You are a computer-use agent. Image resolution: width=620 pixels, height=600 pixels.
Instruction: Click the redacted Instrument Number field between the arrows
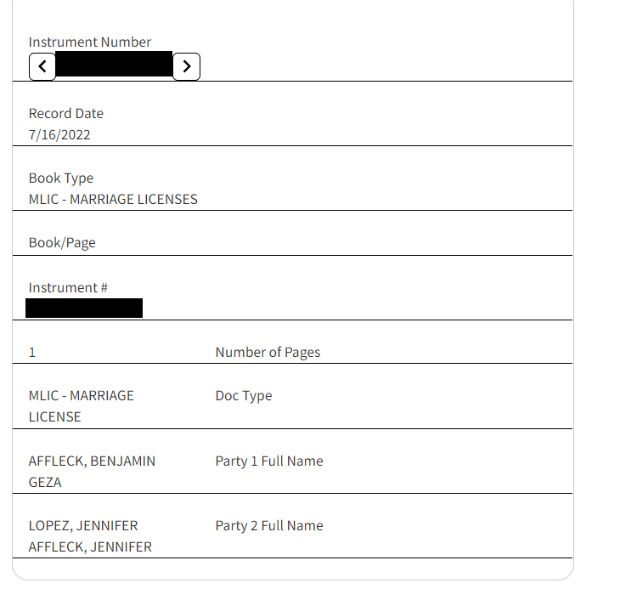[114, 66]
